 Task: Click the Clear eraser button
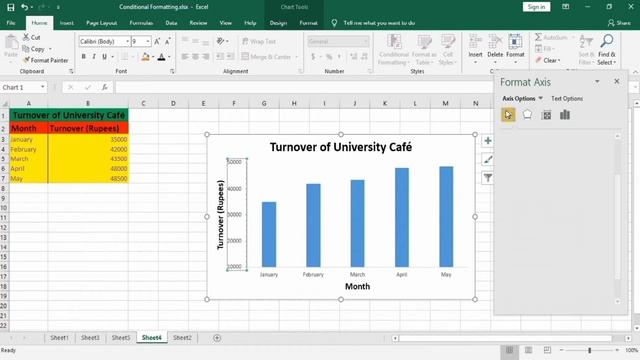click(x=548, y=60)
